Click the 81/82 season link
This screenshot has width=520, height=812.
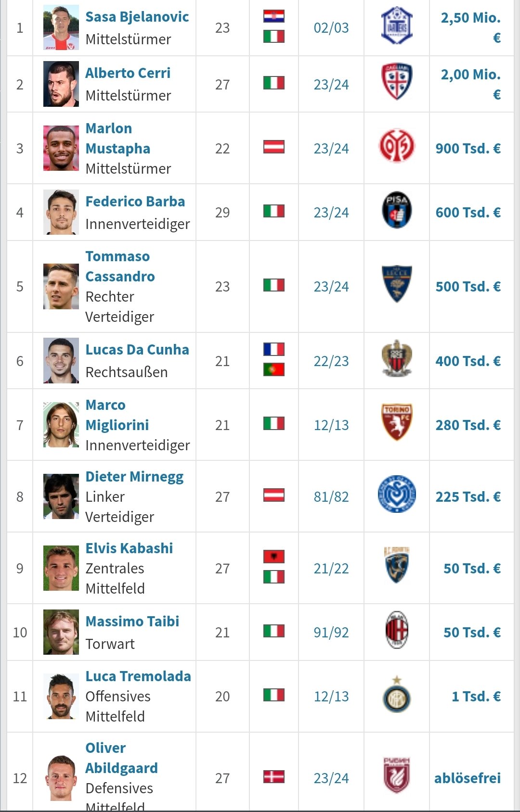[x=331, y=496]
